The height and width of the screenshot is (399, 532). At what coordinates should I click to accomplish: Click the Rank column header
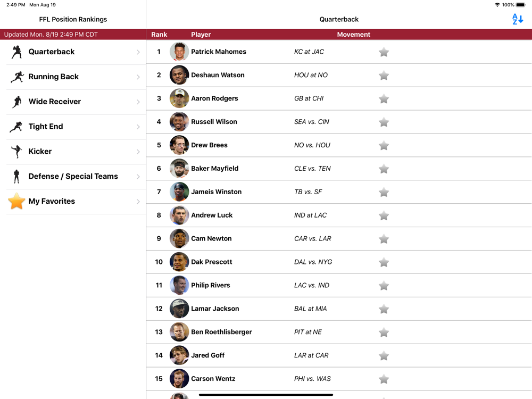(x=159, y=34)
